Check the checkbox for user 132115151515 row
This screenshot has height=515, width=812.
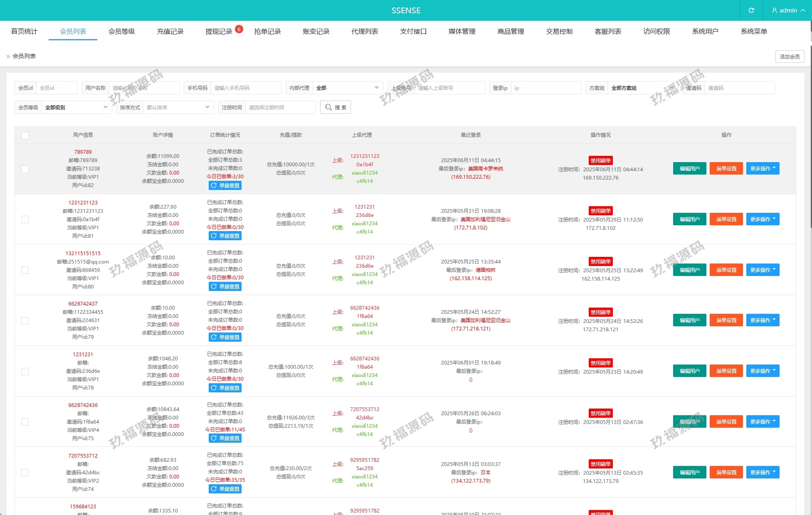click(25, 270)
